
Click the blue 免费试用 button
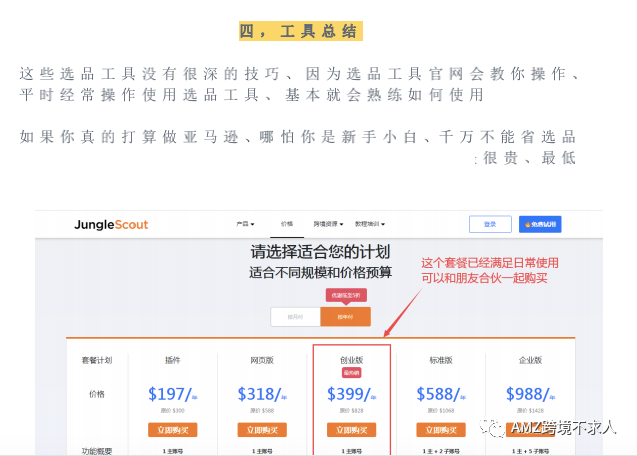pyautogui.click(x=540, y=224)
